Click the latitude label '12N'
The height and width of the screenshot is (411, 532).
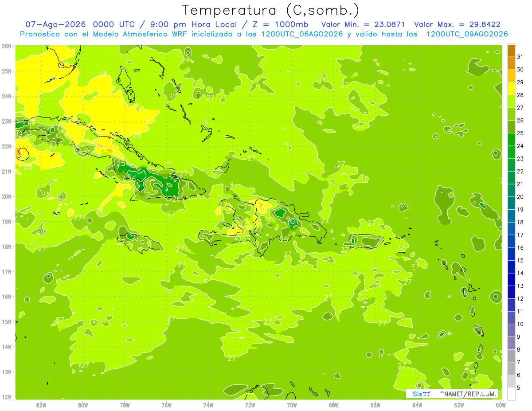[x=6, y=397]
